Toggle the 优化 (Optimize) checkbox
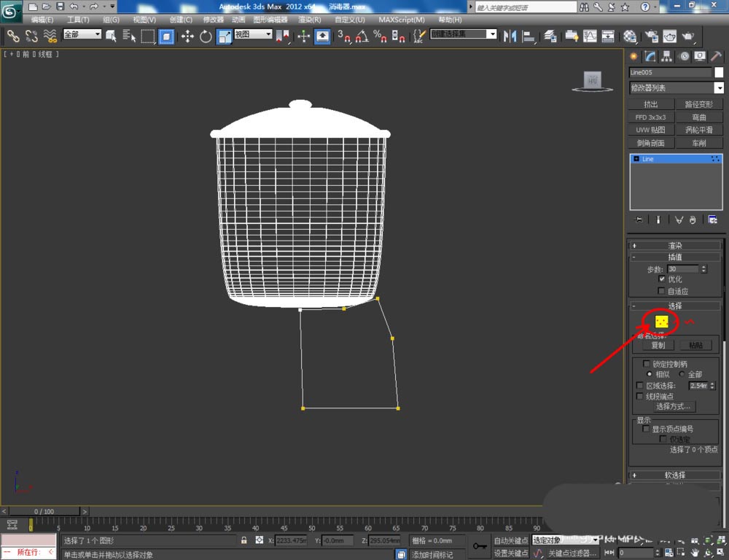This screenshot has width=729, height=560. (662, 279)
